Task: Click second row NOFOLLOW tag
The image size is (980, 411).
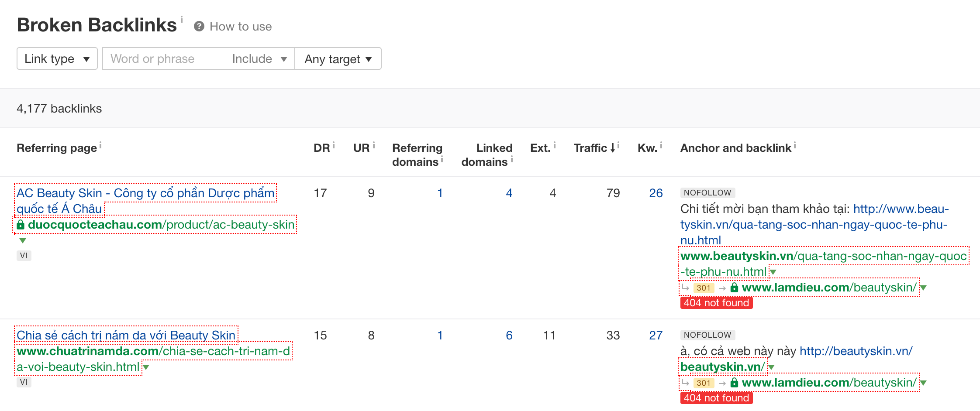Action: click(707, 335)
